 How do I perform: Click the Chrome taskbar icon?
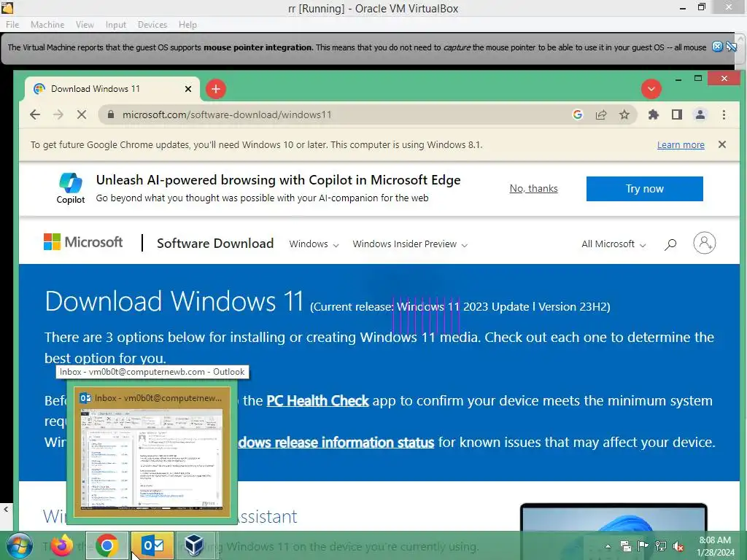(107, 545)
